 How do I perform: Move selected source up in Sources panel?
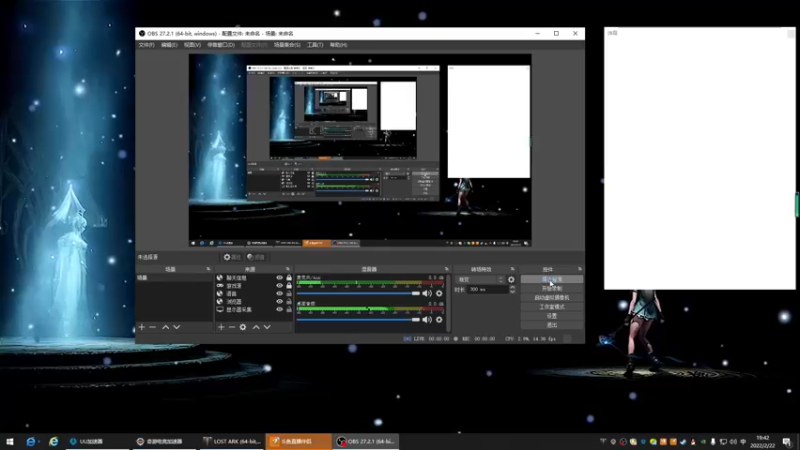point(256,327)
